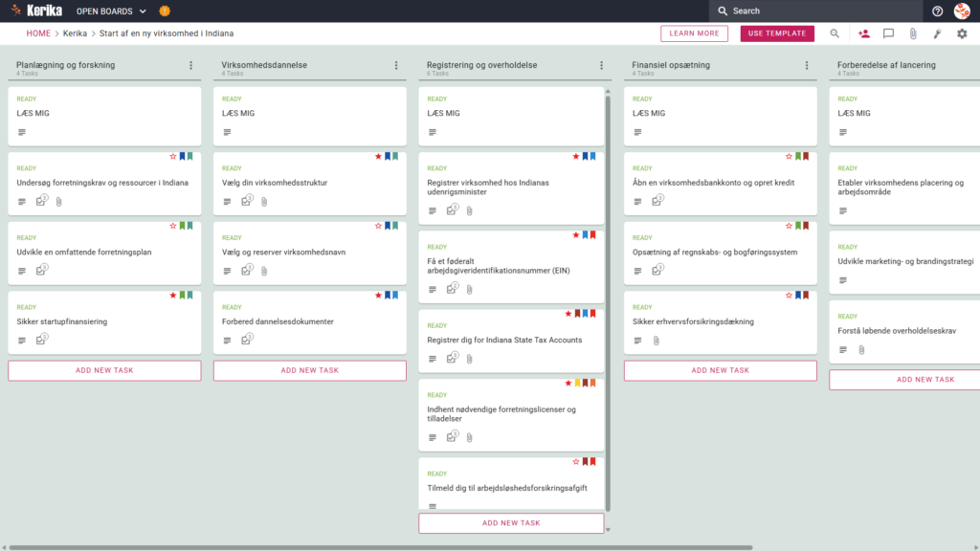
Task: Click green tag on Opsætning af regnskabs card
Action: 798,226
